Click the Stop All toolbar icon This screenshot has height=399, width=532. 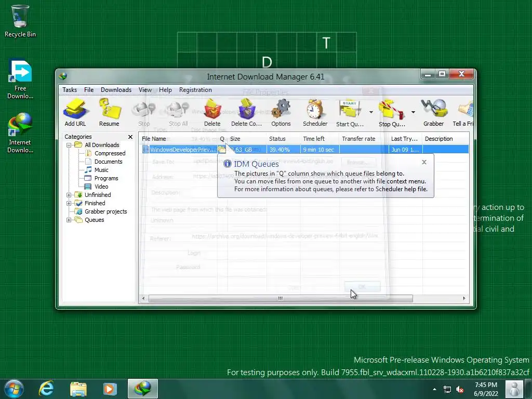[178, 114]
